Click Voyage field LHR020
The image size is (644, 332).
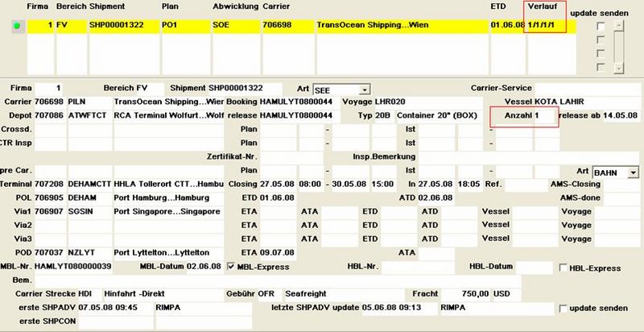point(428,102)
